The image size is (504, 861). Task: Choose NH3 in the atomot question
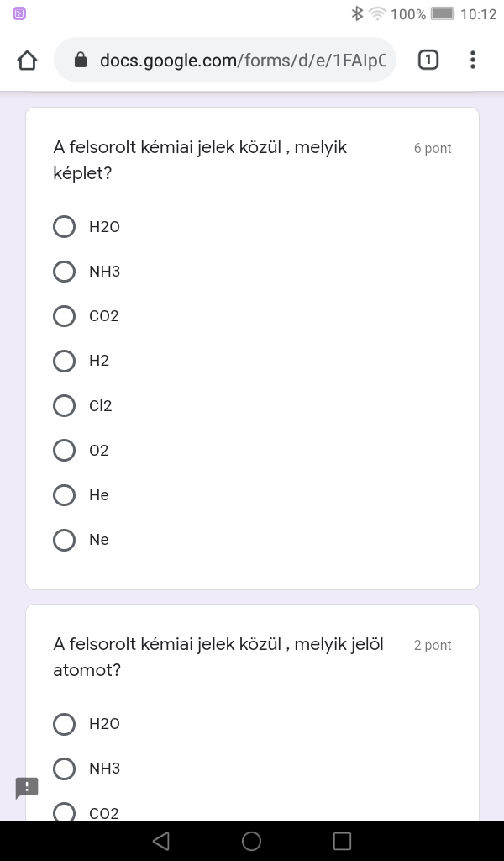pyautogui.click(x=65, y=769)
